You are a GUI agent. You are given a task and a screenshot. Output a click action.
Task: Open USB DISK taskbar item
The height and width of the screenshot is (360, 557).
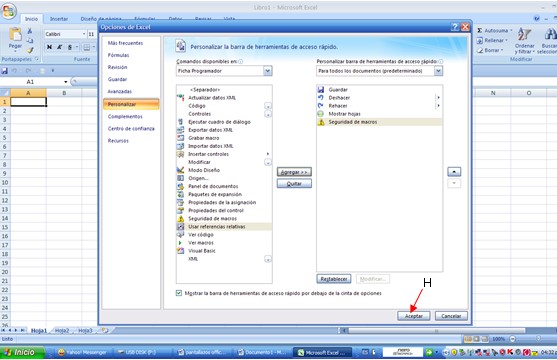tap(137, 352)
